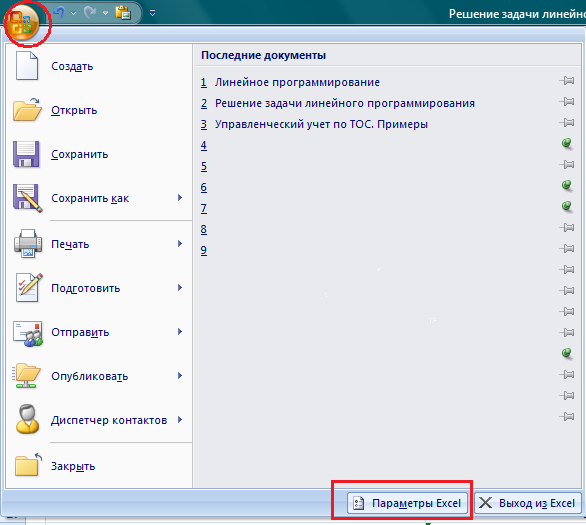The height and width of the screenshot is (525, 586).
Task: Select Закрыть to close the workbook
Action: tap(99, 466)
